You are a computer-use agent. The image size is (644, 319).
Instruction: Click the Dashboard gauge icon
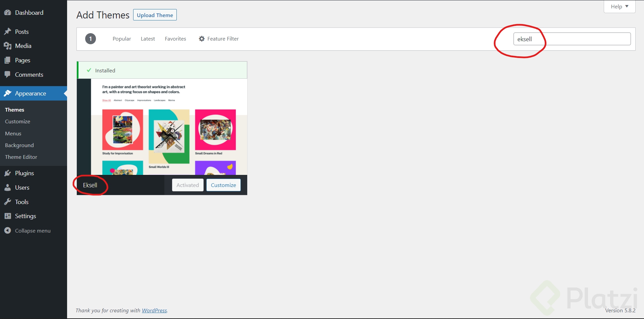[x=8, y=13]
